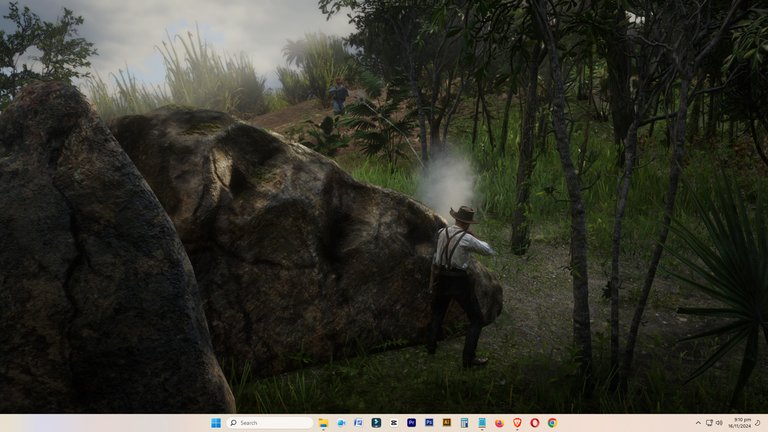
Task: Open the Brave browser icon
Action: [517, 423]
